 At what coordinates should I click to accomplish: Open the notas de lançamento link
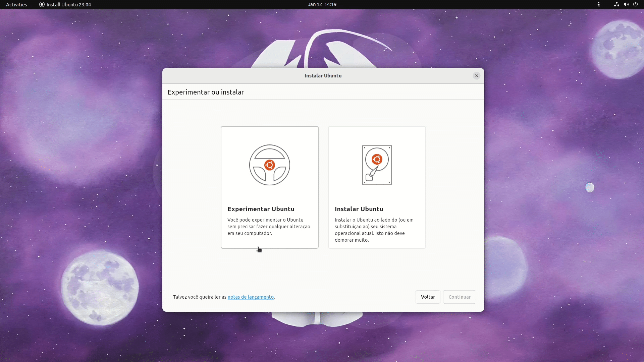click(251, 297)
